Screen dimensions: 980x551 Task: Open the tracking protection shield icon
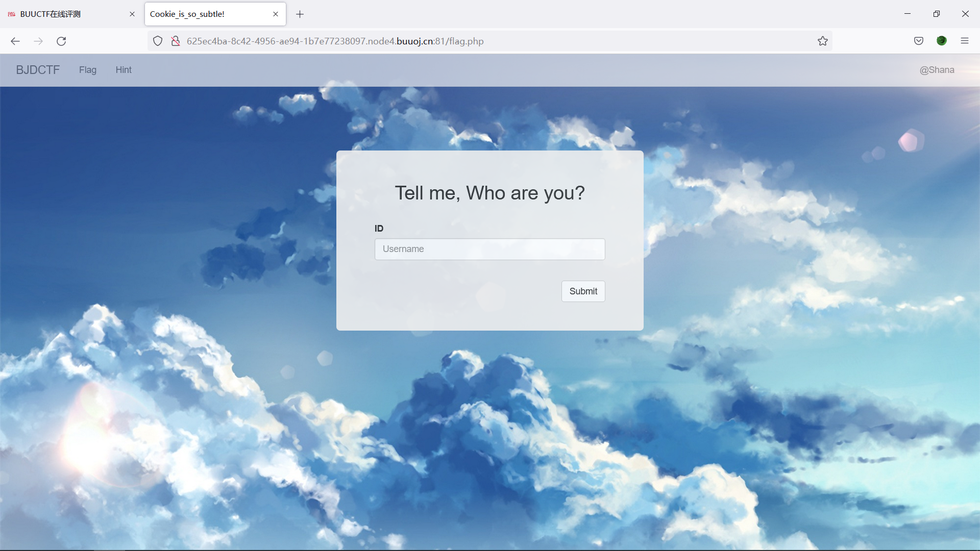point(158,41)
